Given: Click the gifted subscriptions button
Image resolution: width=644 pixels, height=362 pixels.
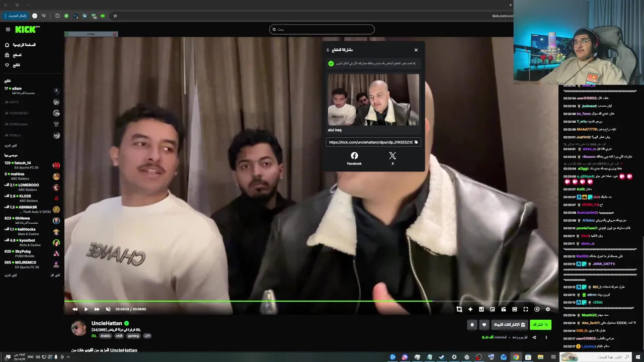Looking at the screenshot, I should (x=509, y=325).
